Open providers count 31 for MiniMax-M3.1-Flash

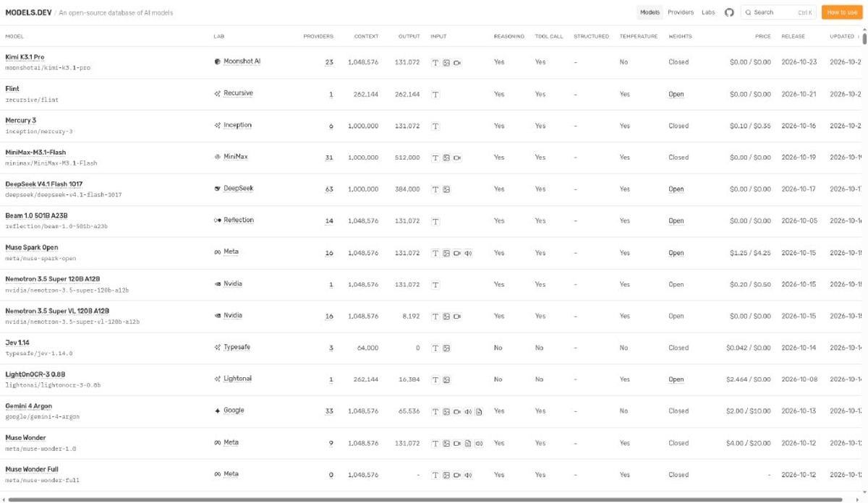[x=329, y=158]
